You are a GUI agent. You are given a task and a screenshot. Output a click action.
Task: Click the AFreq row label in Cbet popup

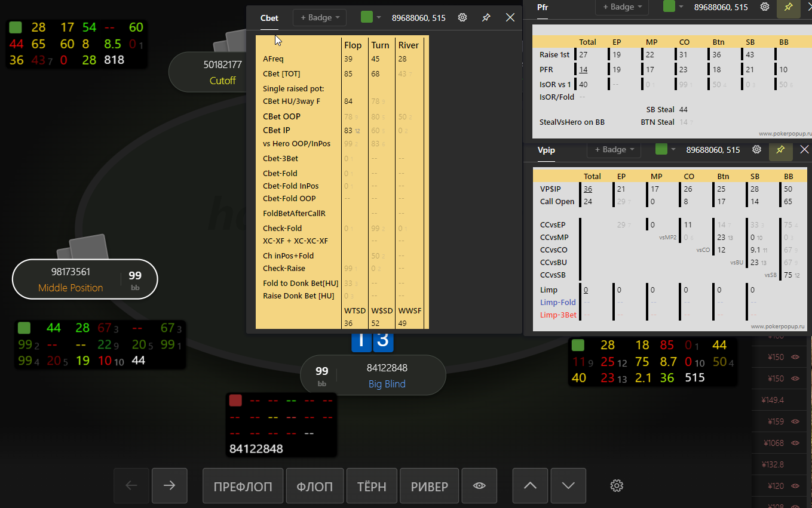pyautogui.click(x=273, y=59)
